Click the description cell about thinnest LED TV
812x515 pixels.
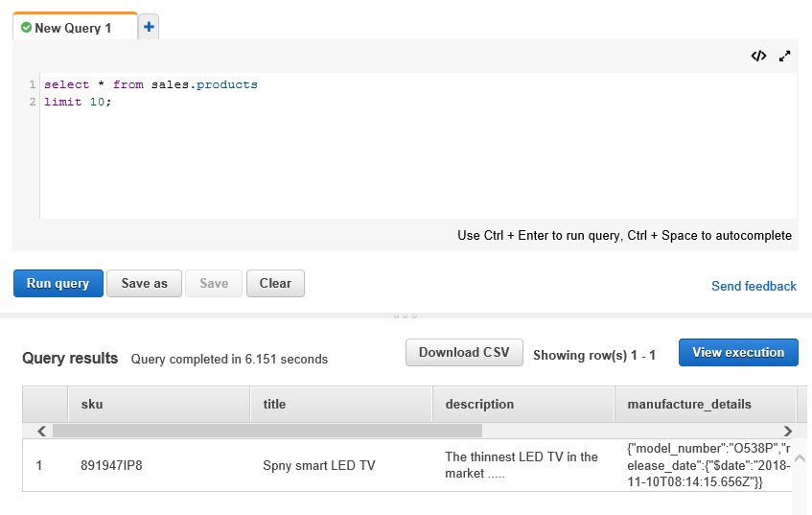[522, 465]
